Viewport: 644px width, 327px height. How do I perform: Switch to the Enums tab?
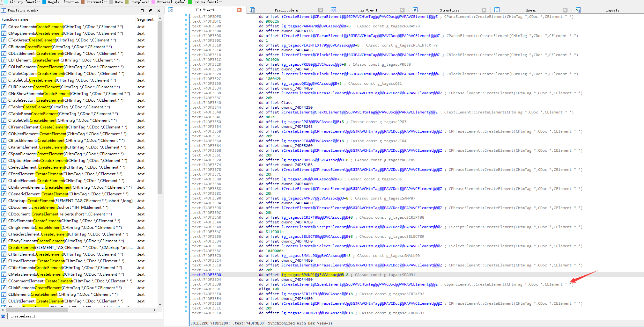point(531,10)
